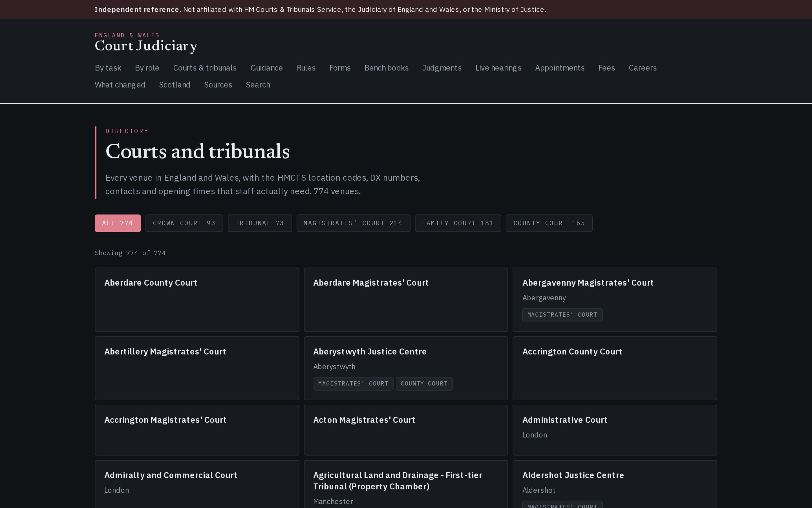
Task: Open the Rules nav link
Action: (x=306, y=68)
